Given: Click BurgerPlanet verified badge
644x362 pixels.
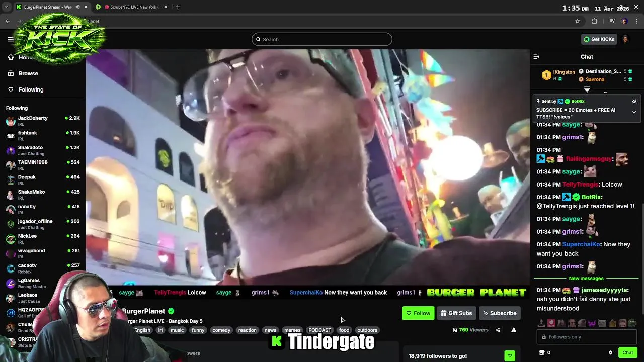Looking at the screenshot, I should pyautogui.click(x=171, y=311).
